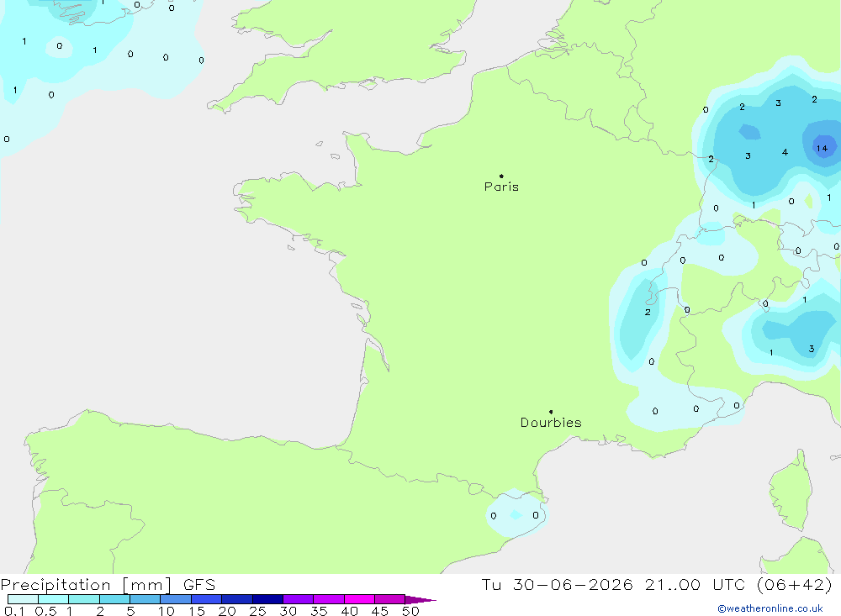Pick the 30–35 mm purple legend swatch
The height and width of the screenshot is (616, 841).
pos(299,599)
